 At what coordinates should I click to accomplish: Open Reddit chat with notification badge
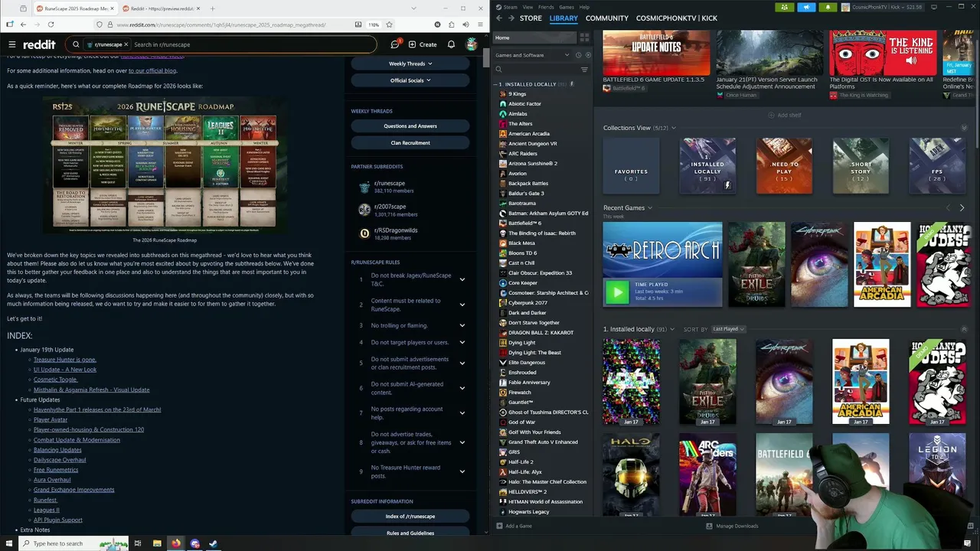pyautogui.click(x=395, y=44)
